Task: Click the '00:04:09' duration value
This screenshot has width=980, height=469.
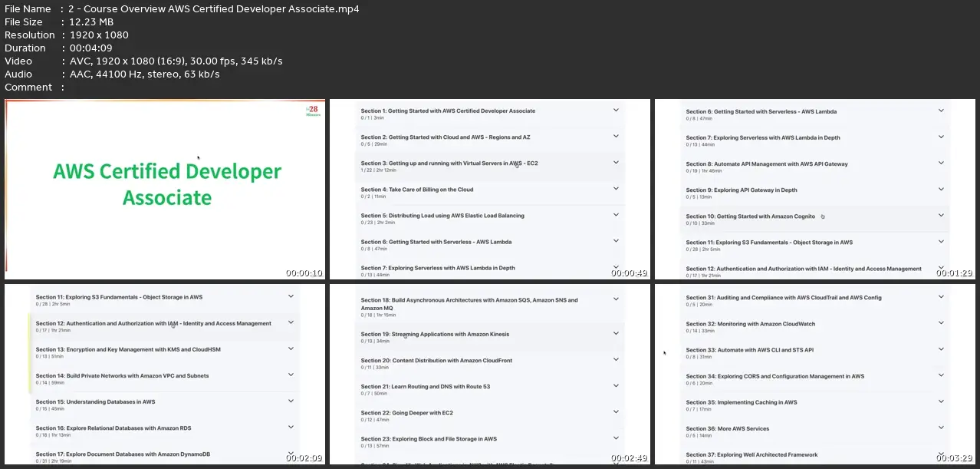Action: click(93, 48)
